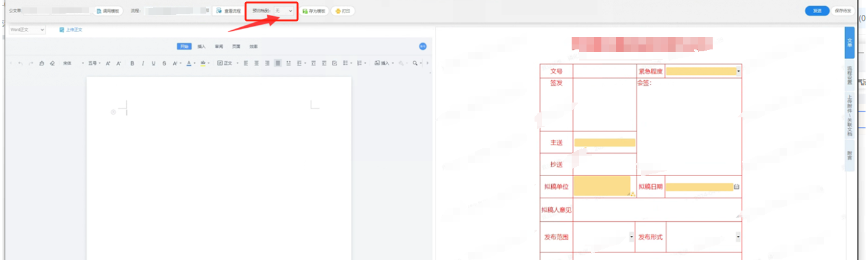Click the calendar icon beside 拟稿日期
The height and width of the screenshot is (260, 868).
coord(737,187)
